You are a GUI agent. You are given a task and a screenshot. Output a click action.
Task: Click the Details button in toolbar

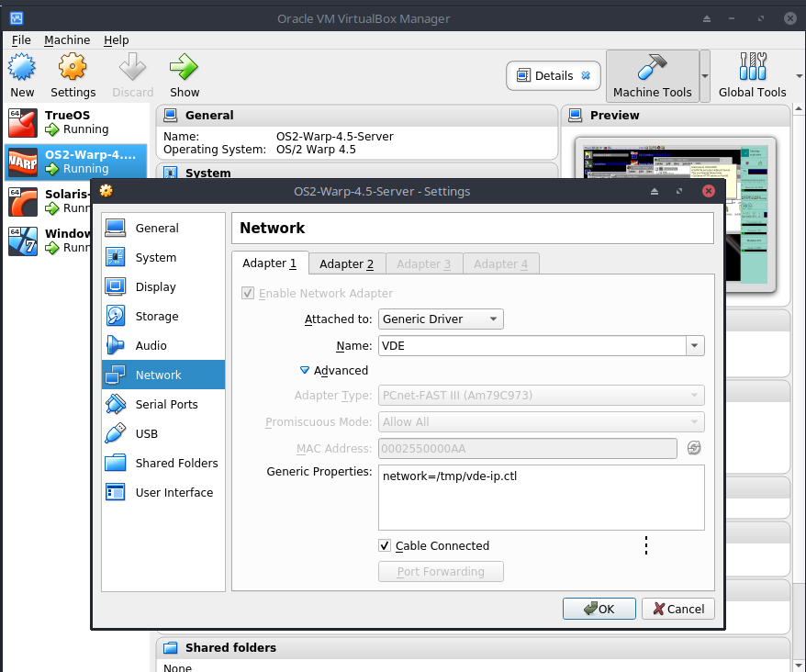(x=554, y=75)
